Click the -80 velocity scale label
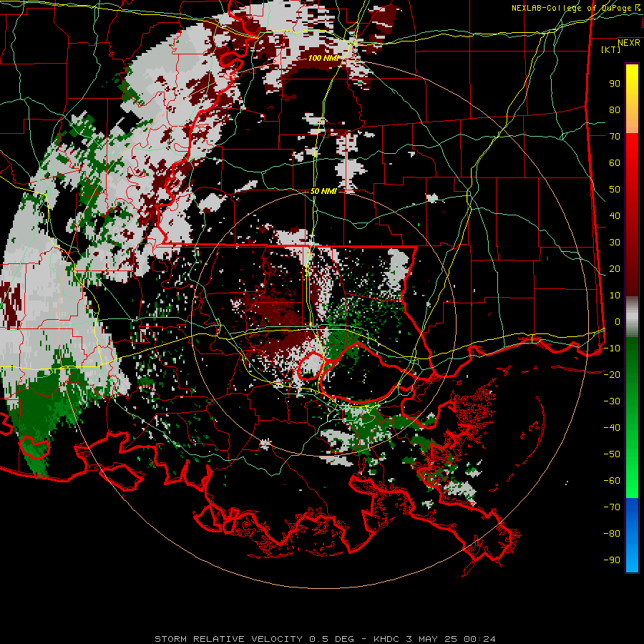The width and height of the screenshot is (644, 644). pos(612,534)
